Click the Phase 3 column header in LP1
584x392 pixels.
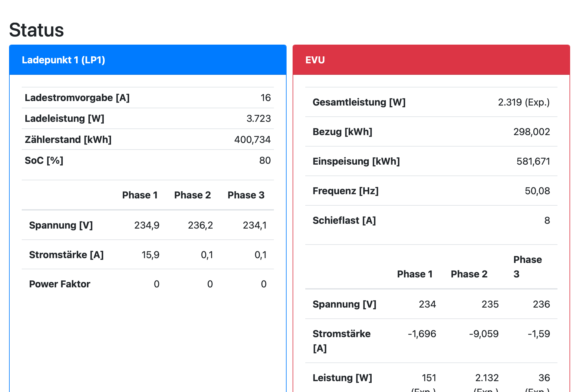click(246, 195)
